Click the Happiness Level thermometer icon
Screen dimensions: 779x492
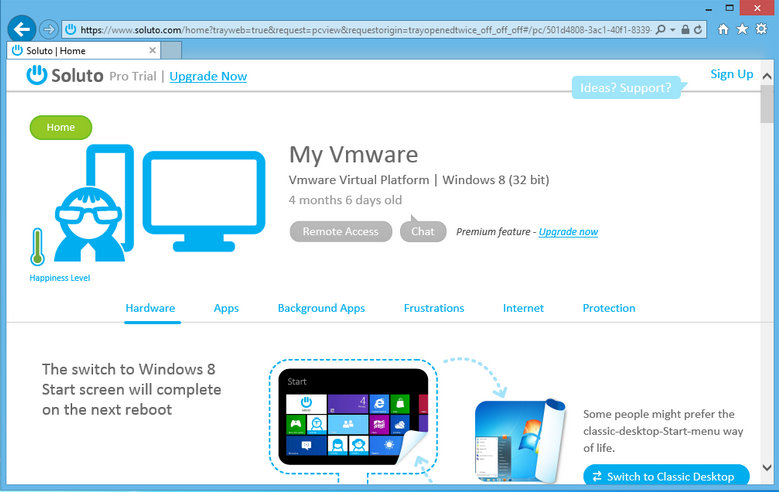coord(37,247)
